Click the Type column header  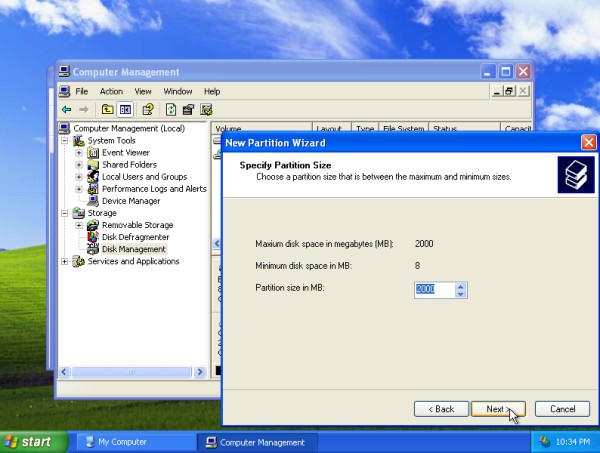point(365,129)
